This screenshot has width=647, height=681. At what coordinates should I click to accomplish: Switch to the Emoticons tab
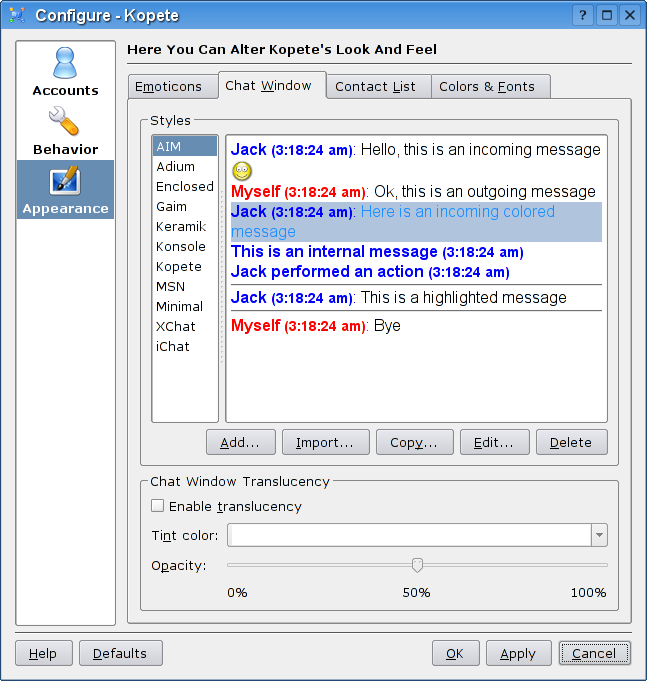tap(173, 86)
